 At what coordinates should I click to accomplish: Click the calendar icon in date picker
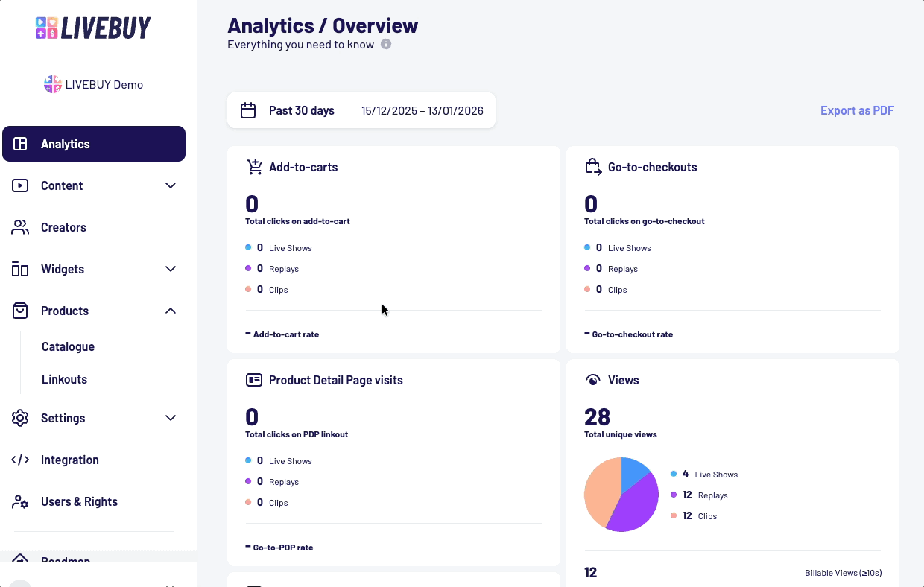(x=248, y=110)
